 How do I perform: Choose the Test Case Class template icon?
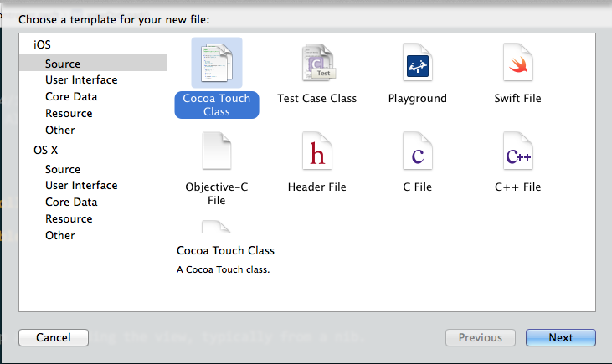317,63
